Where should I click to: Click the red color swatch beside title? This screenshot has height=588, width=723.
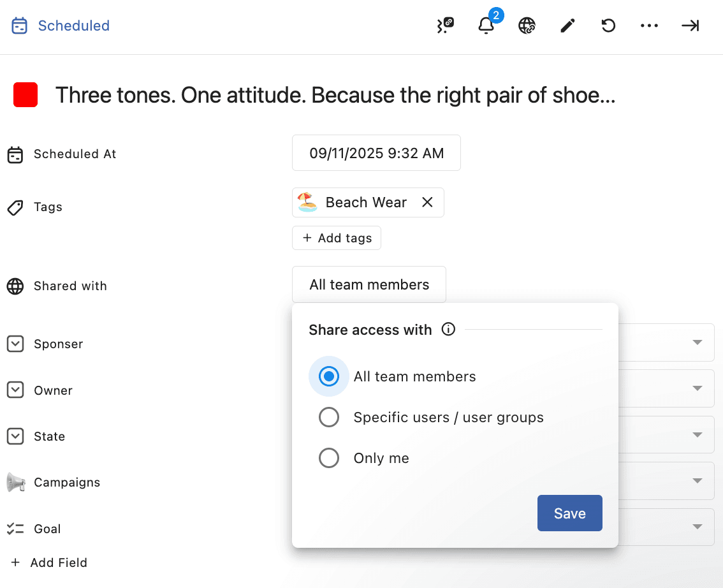pos(26,95)
